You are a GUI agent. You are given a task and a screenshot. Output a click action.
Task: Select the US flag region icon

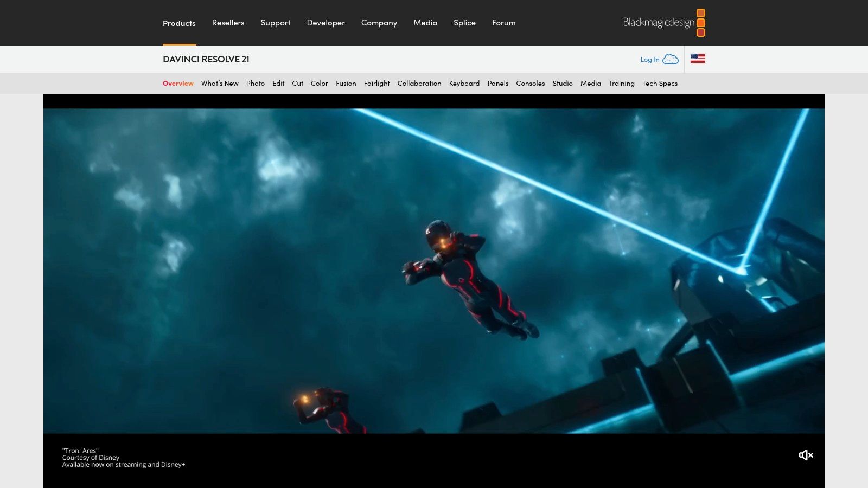click(698, 59)
